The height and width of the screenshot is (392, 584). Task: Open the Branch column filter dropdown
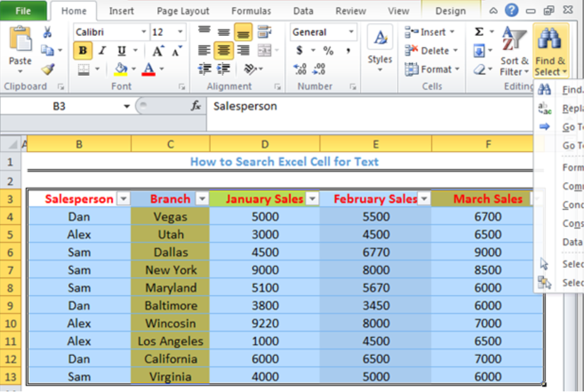pyautogui.click(x=202, y=198)
